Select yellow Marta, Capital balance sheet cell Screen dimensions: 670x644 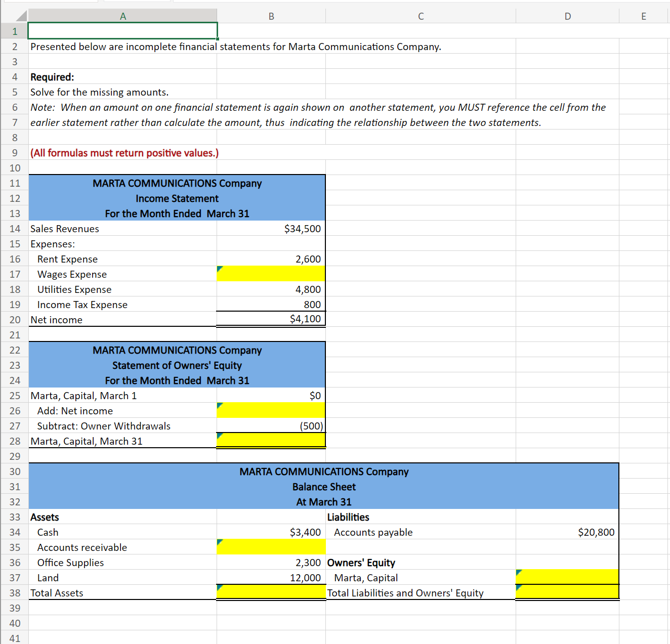567,577
